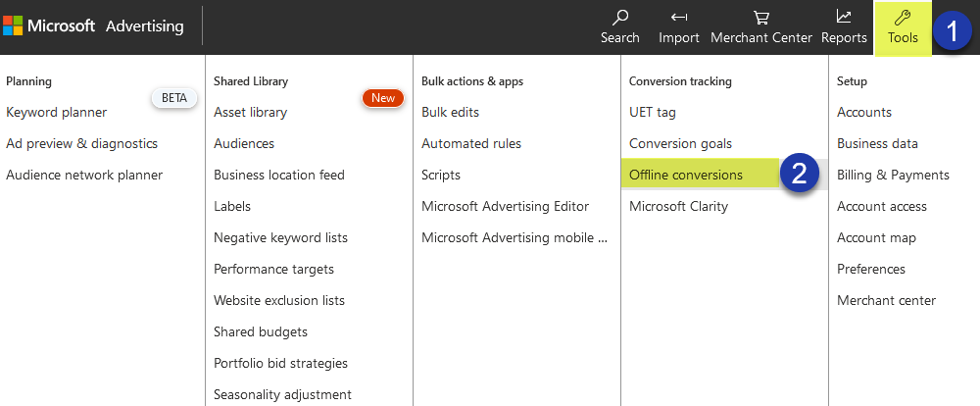Open Business location feed
The image size is (980, 406).
click(x=278, y=176)
